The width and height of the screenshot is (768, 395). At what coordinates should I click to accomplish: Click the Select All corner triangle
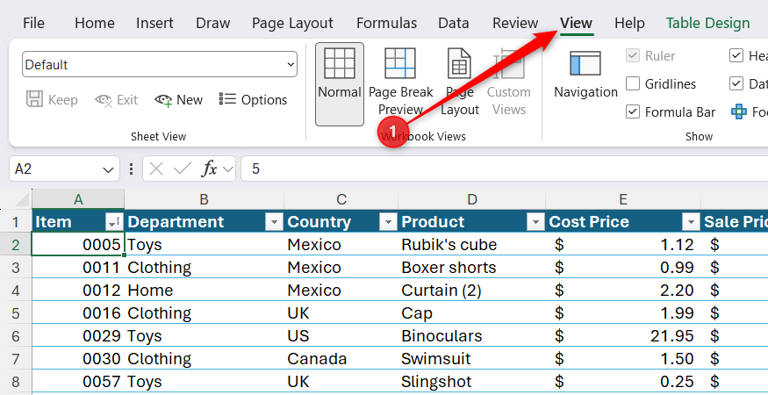pyautogui.click(x=23, y=199)
